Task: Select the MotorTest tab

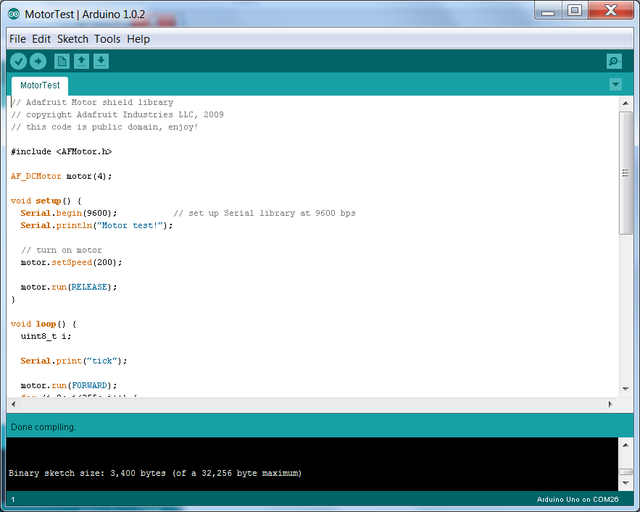Action: [40, 86]
